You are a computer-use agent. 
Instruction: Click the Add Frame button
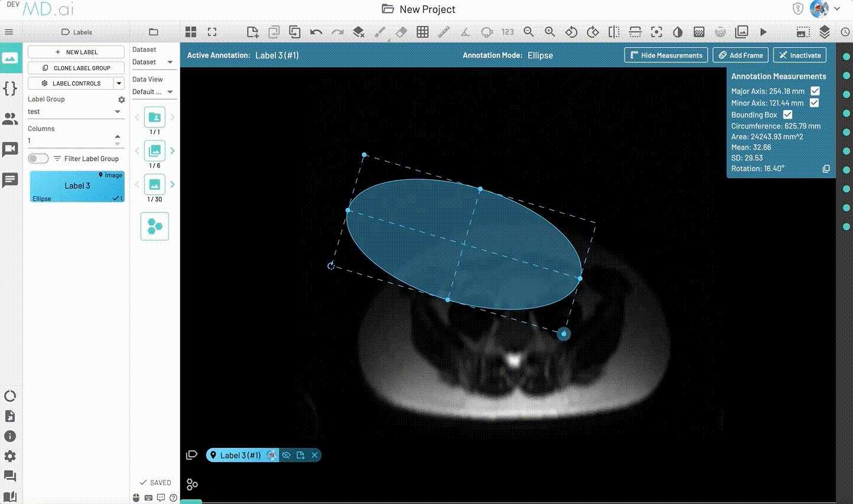(740, 55)
